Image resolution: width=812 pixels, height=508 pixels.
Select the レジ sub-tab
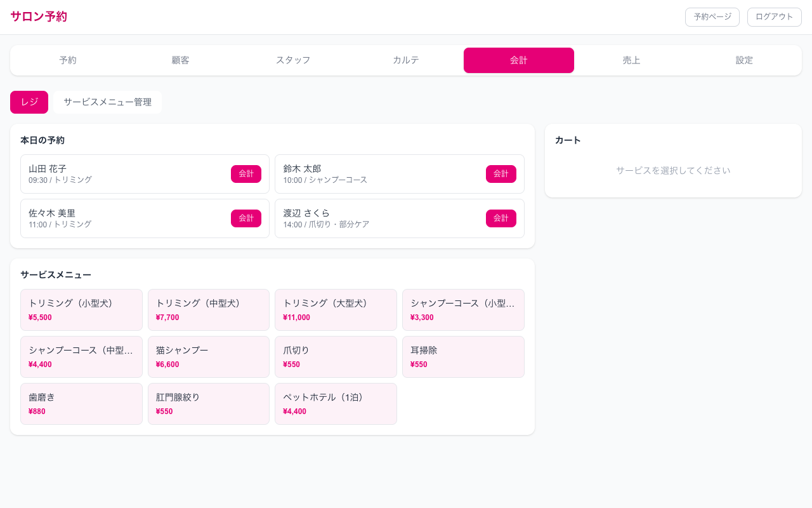(x=29, y=102)
